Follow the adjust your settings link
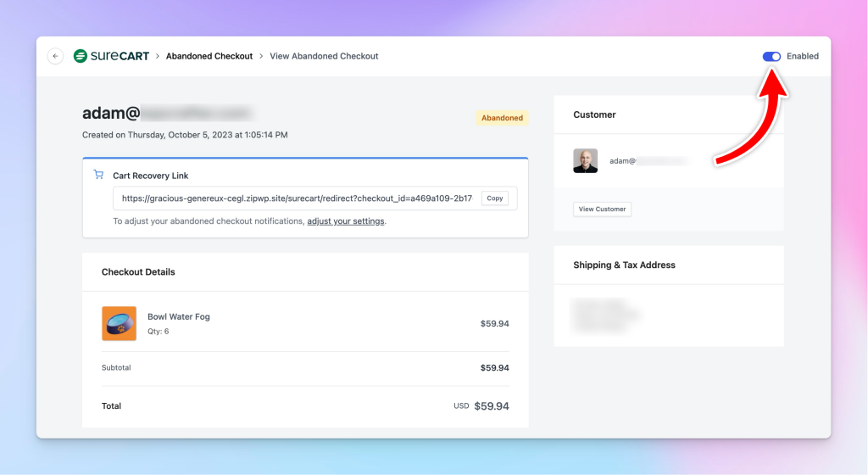The height and width of the screenshot is (475, 868). 346,221
